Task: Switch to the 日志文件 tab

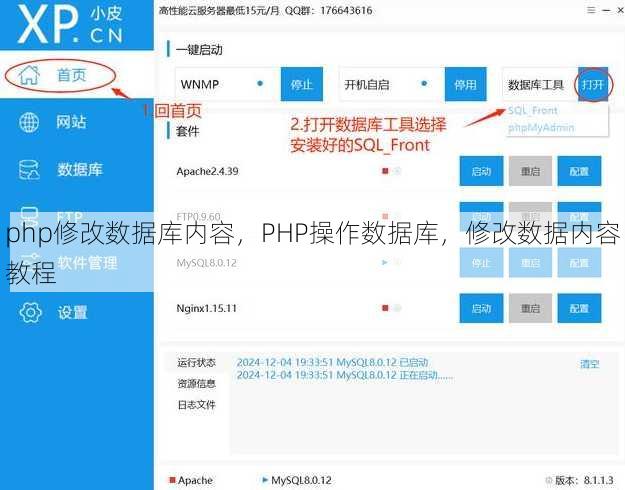Action: [x=196, y=405]
